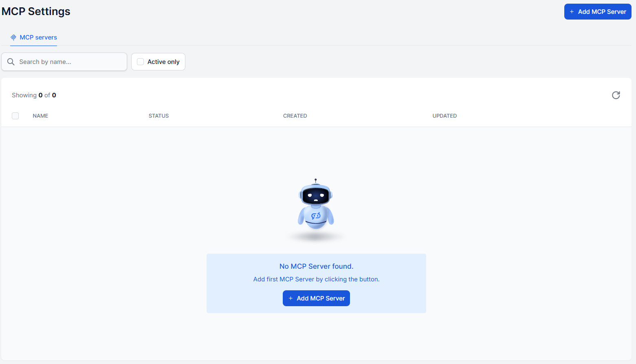Click the MCP servers tab icon
636x364 pixels.
13,37
